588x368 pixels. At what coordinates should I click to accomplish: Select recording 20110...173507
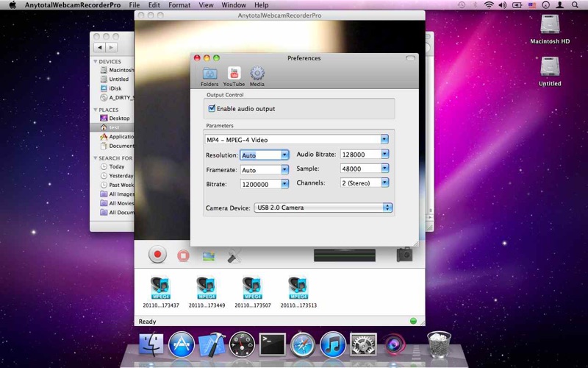pos(253,291)
